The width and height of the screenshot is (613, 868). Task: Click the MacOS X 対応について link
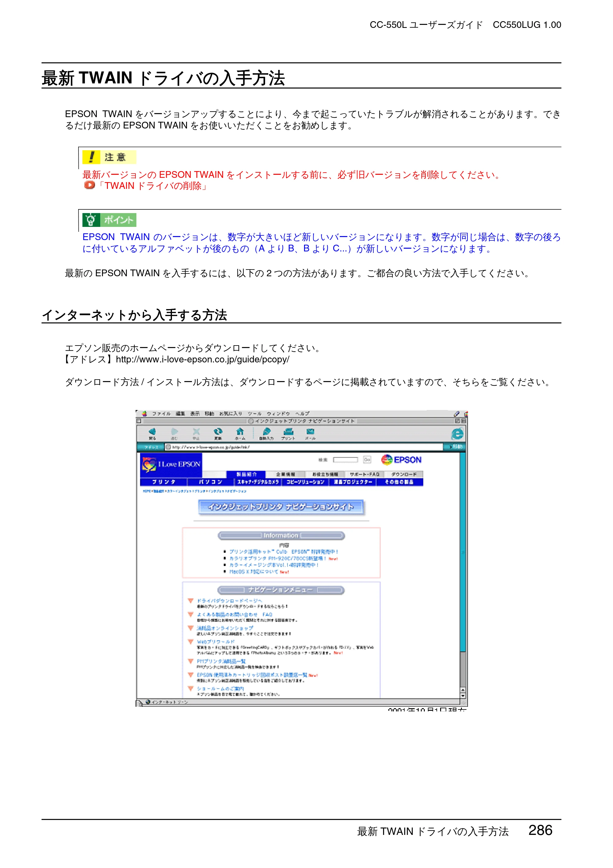tap(253, 572)
